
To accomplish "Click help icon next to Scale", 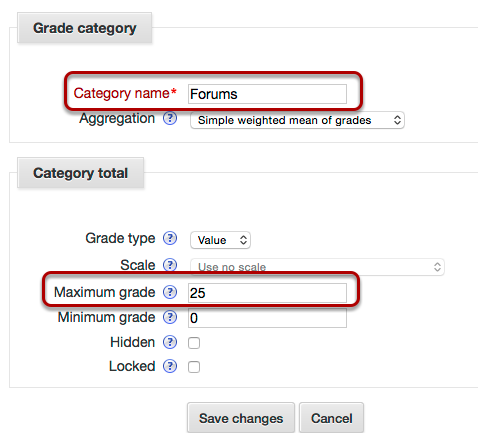I will (x=170, y=265).
